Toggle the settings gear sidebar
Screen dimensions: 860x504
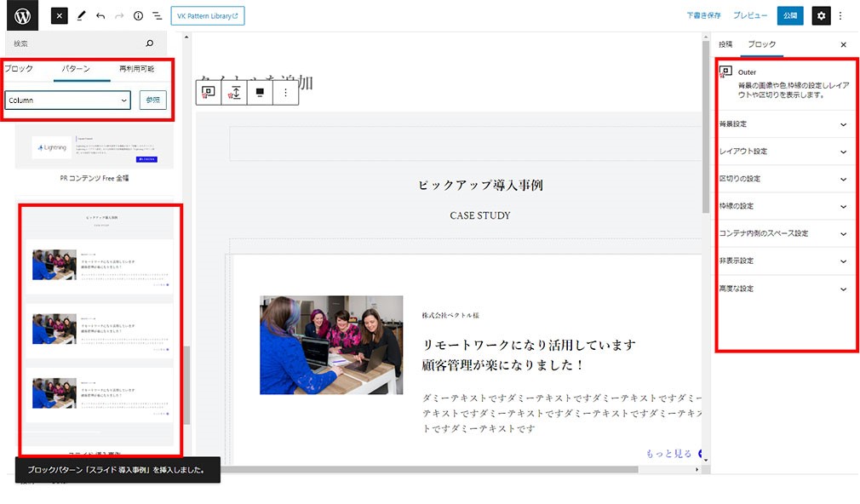[x=820, y=15]
